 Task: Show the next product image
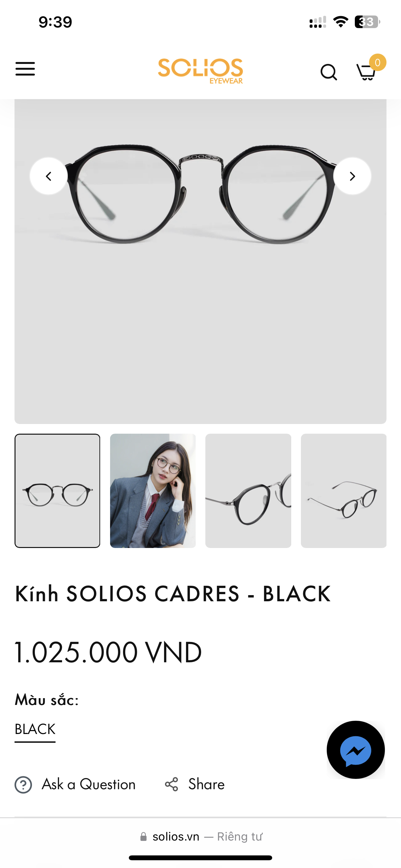(x=352, y=176)
